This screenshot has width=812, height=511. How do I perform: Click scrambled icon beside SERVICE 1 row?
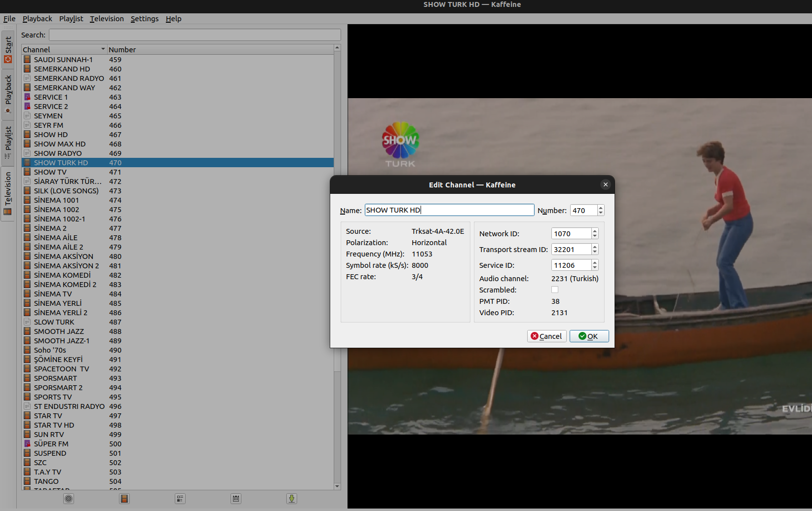tap(27, 97)
